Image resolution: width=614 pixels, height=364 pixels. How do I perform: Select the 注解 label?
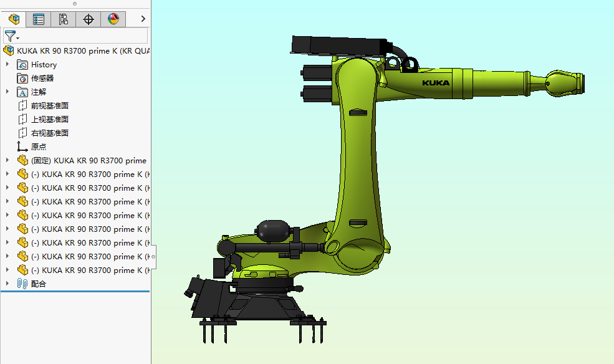coord(39,92)
